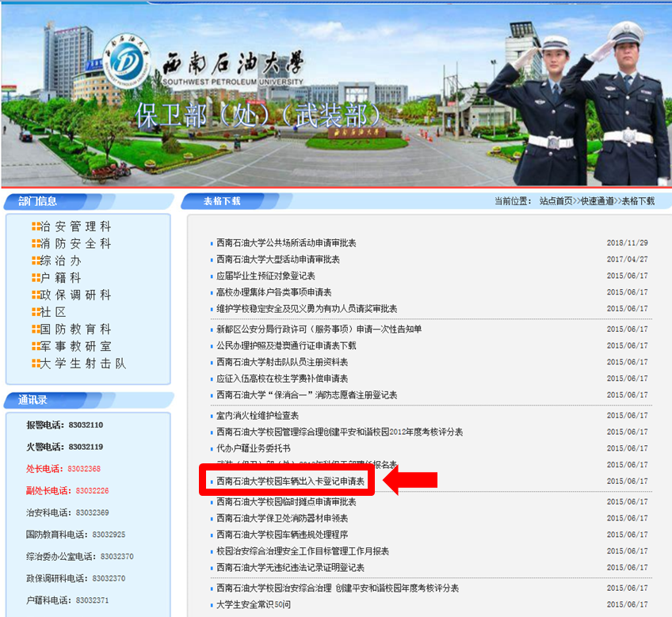Click the 表格下载 section header tab
672x617 pixels.
[x=222, y=201]
